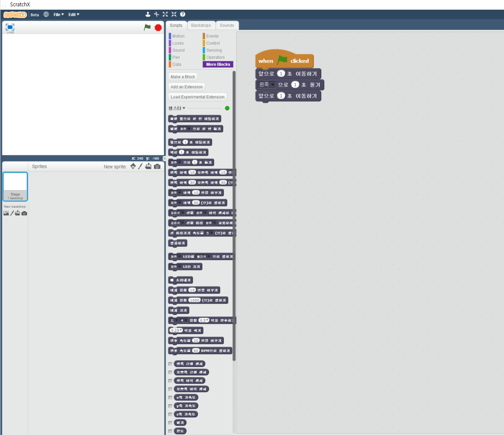Enable the 온도 reporter checkbox
504x435 pixels.
tap(170, 431)
